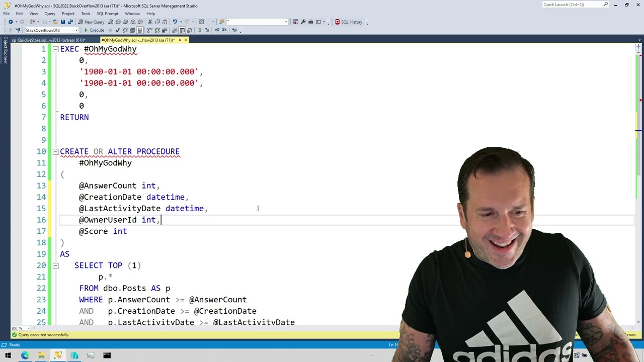Click the Decrease Indent icon

coord(217,30)
